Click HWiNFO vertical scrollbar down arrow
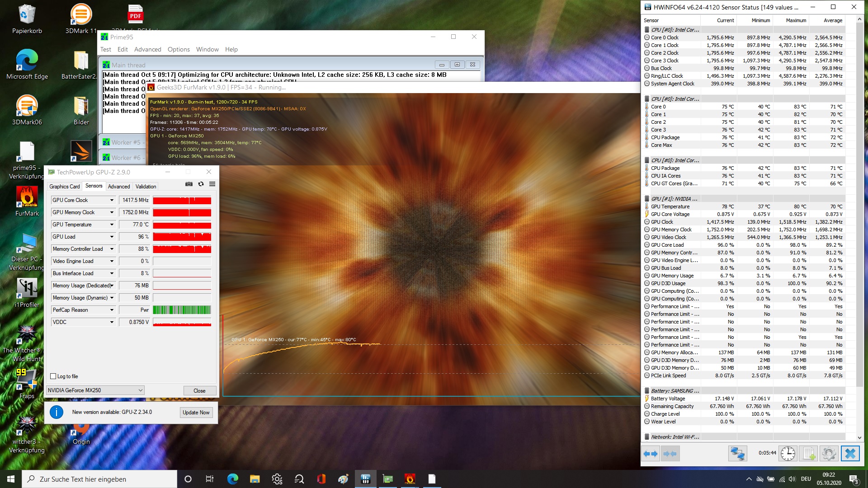The width and height of the screenshot is (868, 488). 859,437
